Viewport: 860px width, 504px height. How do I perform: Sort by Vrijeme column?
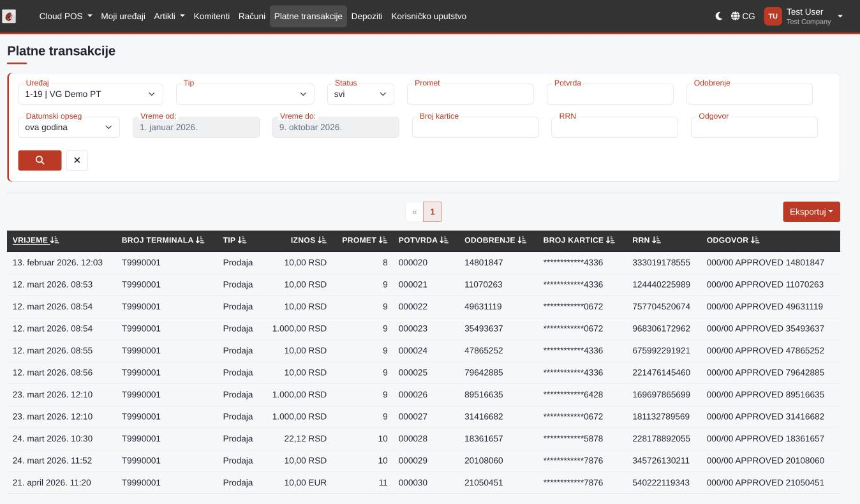(36, 240)
